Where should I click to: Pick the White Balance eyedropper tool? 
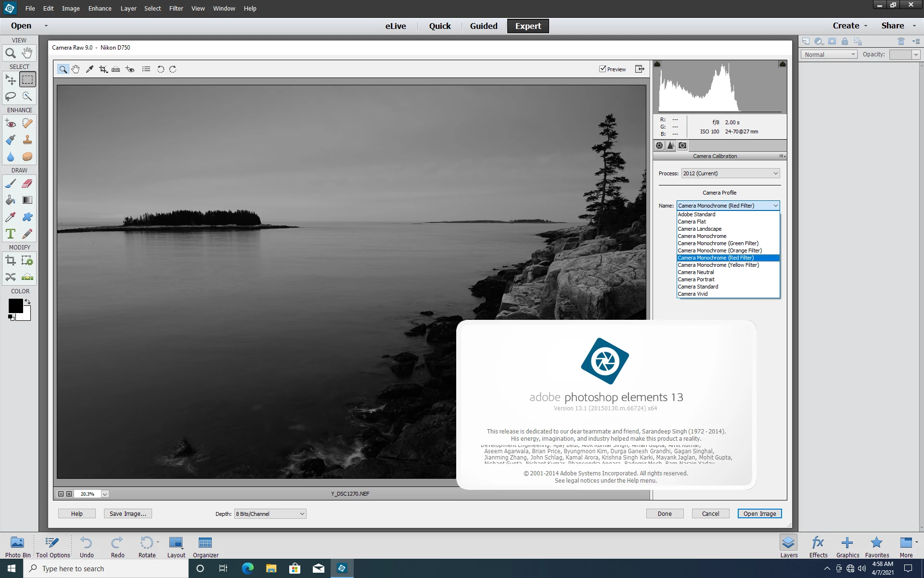[90, 69]
